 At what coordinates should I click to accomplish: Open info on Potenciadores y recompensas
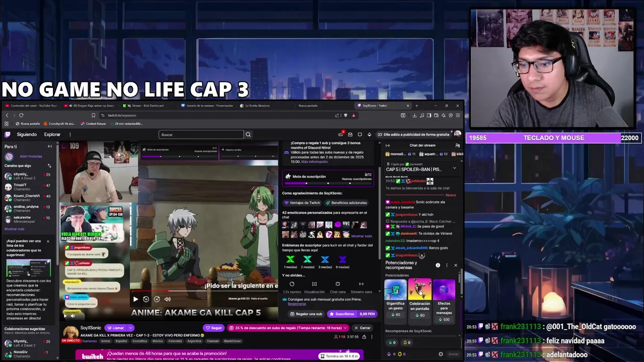(x=438, y=265)
